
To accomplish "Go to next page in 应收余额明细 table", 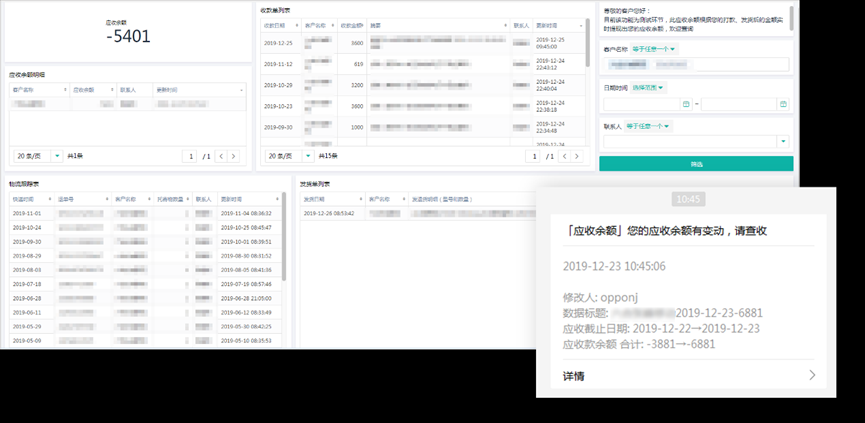I will coord(233,157).
